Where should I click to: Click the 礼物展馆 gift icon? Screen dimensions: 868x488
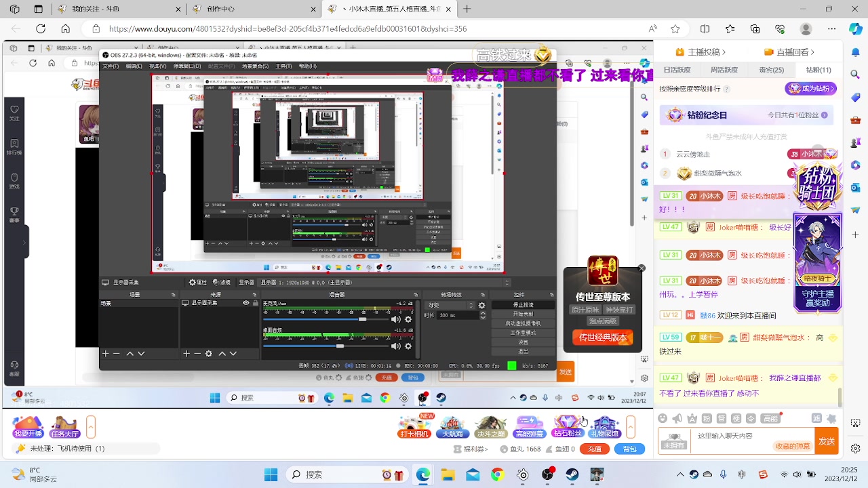click(x=604, y=427)
